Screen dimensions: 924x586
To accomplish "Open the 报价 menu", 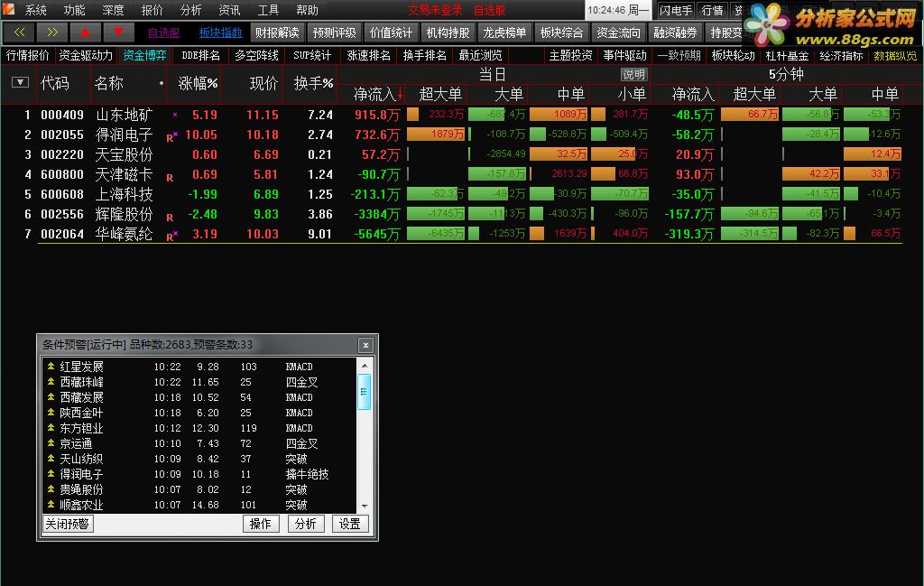I will click(x=152, y=10).
